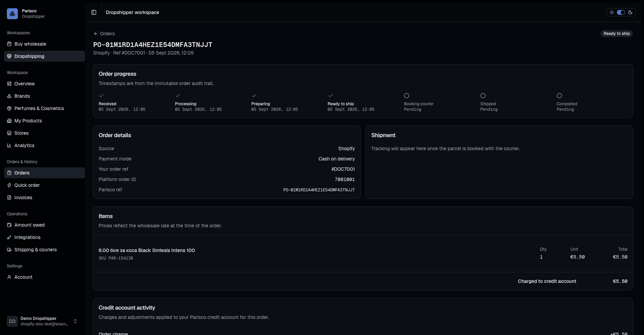Click your order ref value #DOC7001
The width and height of the screenshot is (644, 335).
click(343, 169)
